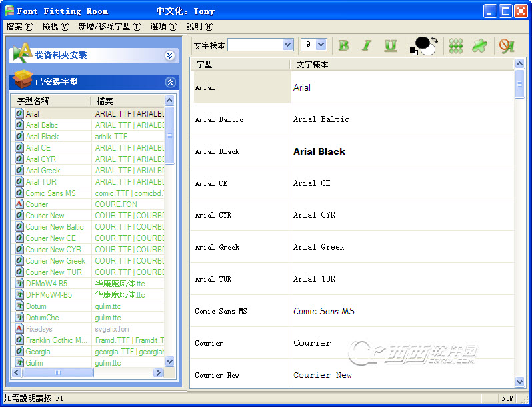This screenshot has width=532, height=407.
Task: Select the Courier font icon in list
Action: (19, 204)
